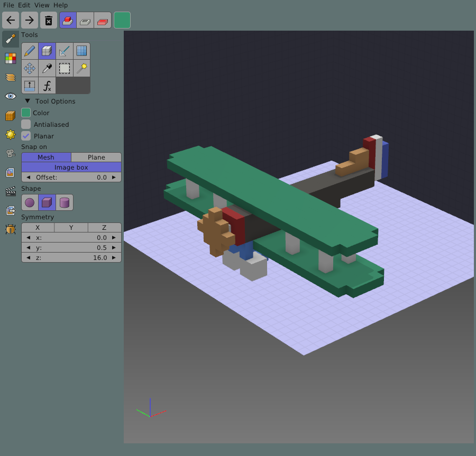Screen dimensions: 476x456
Task: Collapse the Tool Options section
Action: (x=28, y=101)
